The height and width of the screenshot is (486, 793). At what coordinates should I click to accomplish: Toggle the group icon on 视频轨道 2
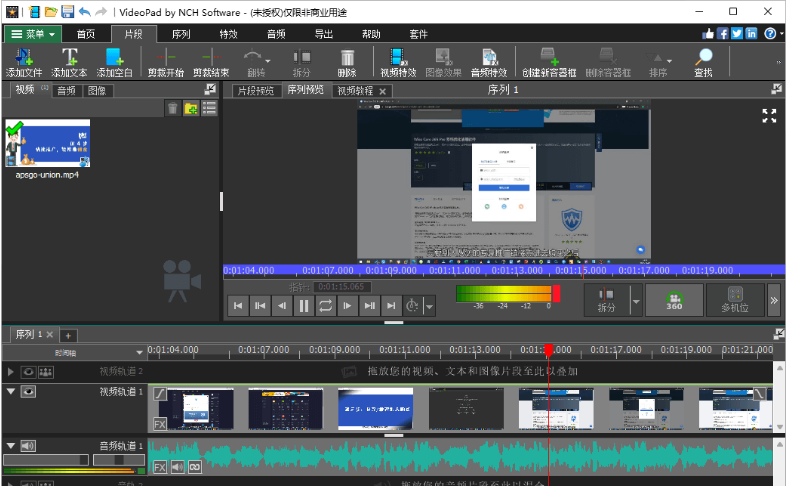(x=46, y=372)
